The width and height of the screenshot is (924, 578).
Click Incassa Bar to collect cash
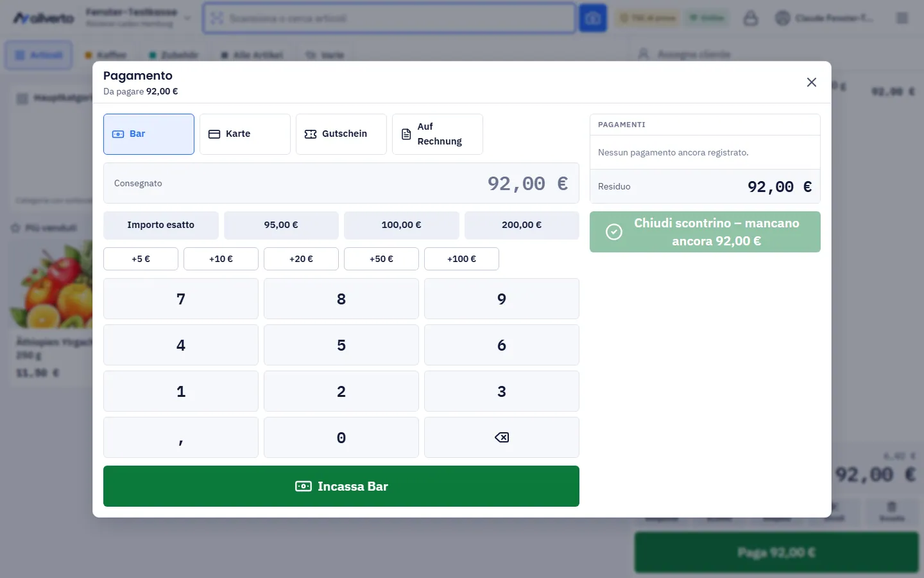[341, 486]
